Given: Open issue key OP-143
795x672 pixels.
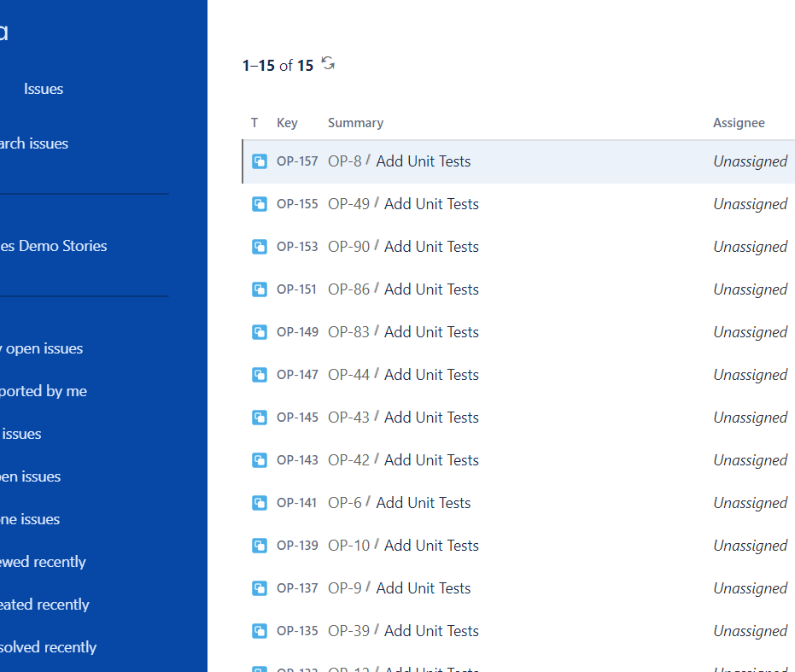Looking at the screenshot, I should pyautogui.click(x=297, y=459).
